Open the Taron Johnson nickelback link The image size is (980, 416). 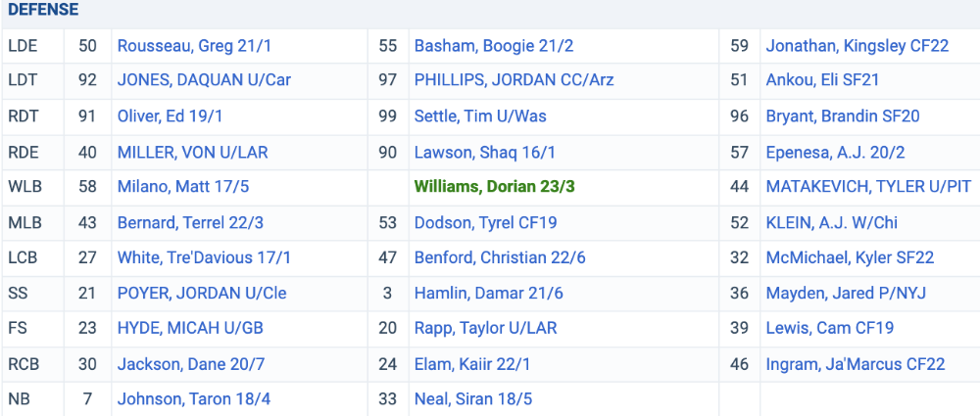(194, 398)
